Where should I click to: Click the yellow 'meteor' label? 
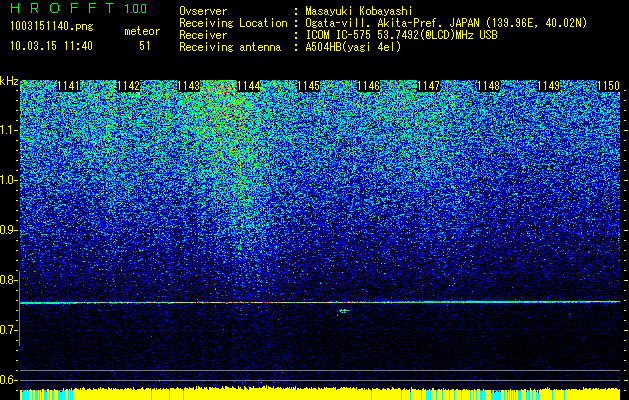tap(142, 31)
